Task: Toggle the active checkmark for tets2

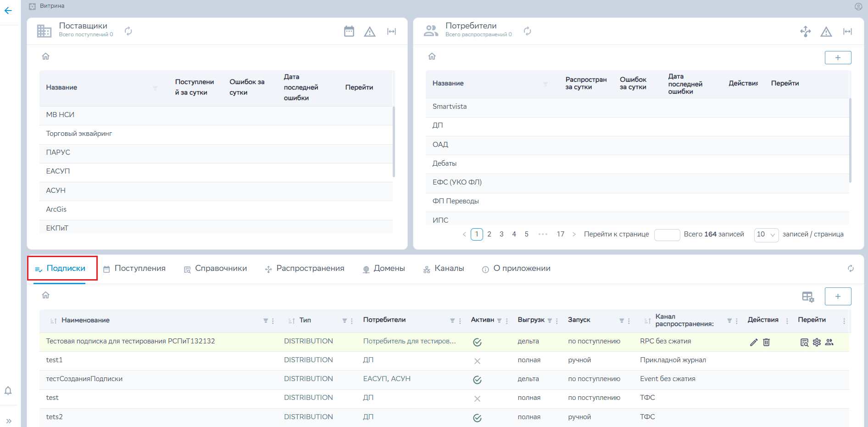Action: click(x=477, y=418)
